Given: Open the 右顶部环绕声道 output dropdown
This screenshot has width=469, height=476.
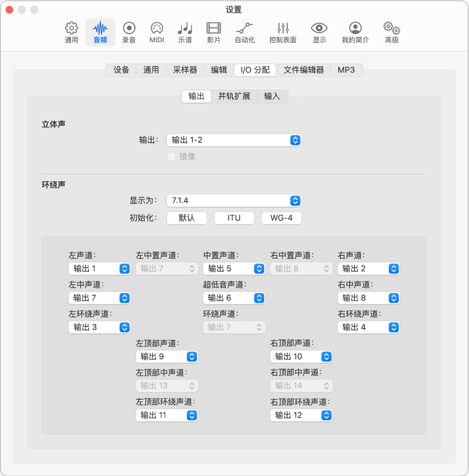Looking at the screenshot, I should 302,415.
